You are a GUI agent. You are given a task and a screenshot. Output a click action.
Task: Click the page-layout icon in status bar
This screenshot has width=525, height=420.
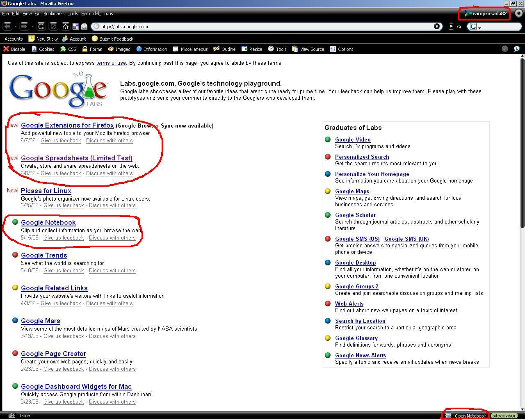coord(12,415)
